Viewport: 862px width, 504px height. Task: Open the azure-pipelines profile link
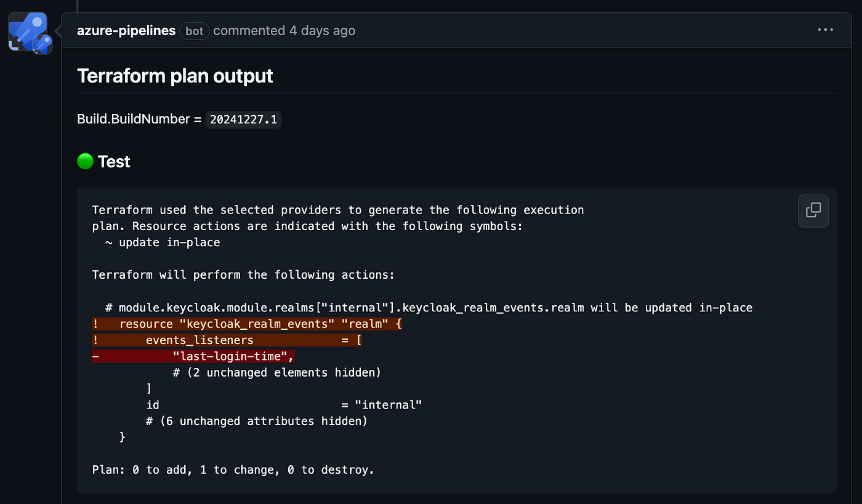(126, 30)
